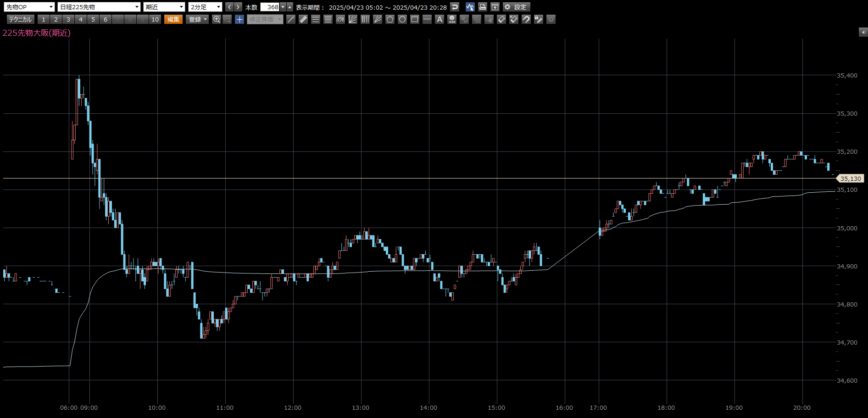Select the Fibonacci fan drawing tool
This screenshot has width=868, height=418.
(x=353, y=19)
